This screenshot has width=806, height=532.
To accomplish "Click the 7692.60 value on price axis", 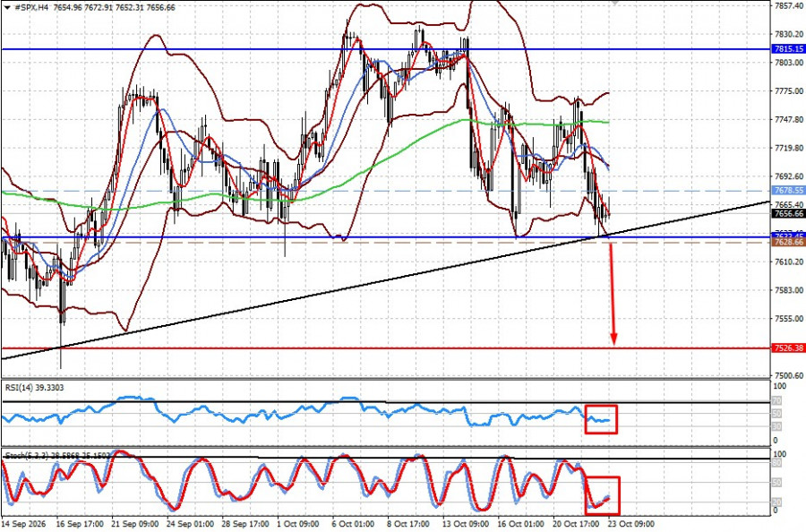I will point(789,176).
